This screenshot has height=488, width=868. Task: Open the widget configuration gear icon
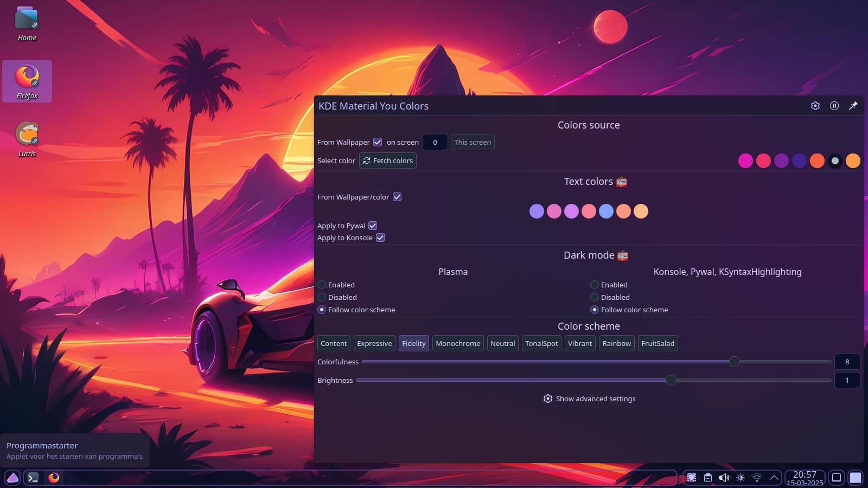tap(815, 106)
